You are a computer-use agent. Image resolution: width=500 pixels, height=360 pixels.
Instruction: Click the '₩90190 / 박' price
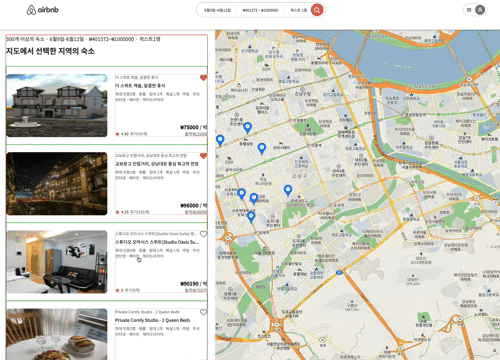click(x=194, y=284)
